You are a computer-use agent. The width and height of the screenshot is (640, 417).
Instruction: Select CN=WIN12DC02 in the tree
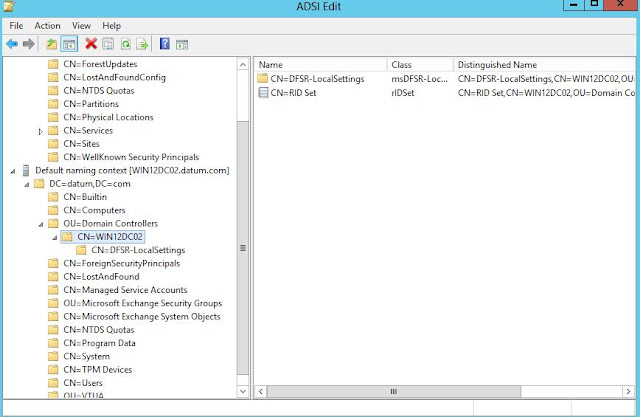[x=110, y=237]
